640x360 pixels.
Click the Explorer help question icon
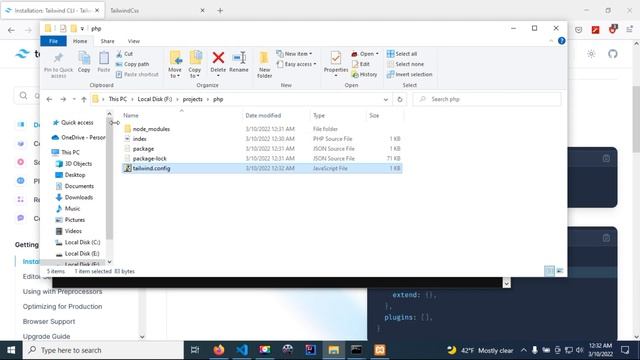562,41
